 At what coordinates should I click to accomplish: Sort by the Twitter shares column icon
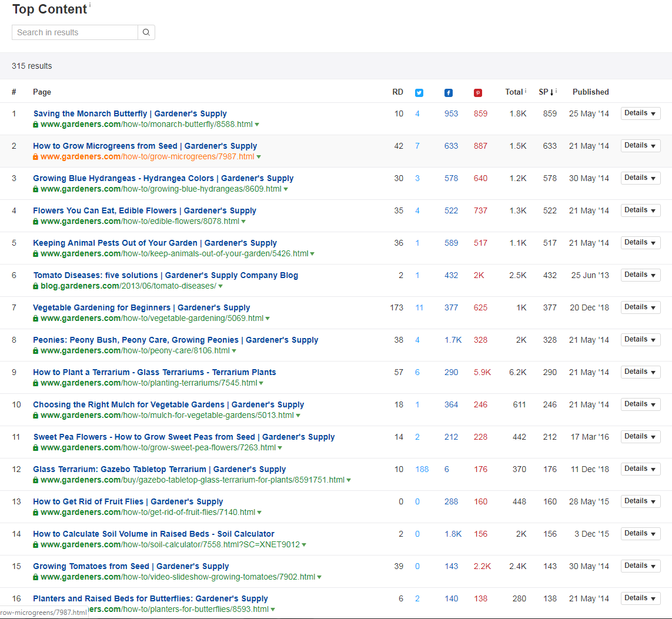click(x=419, y=93)
